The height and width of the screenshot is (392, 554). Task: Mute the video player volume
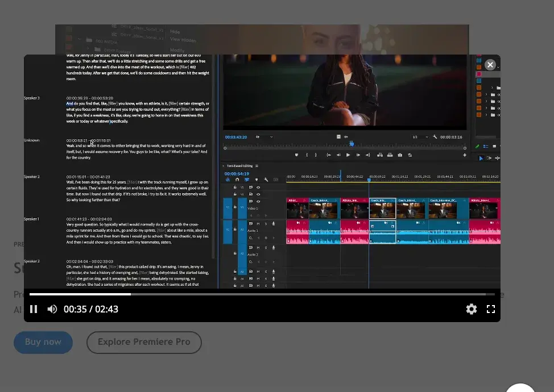click(52, 309)
